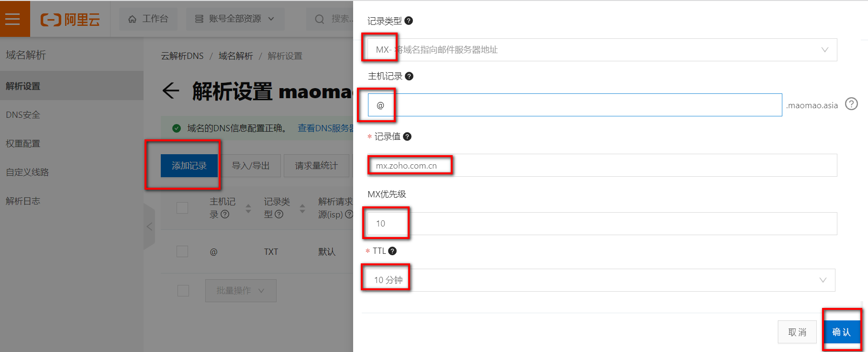Click help icon next to 记录类型

[409, 21]
